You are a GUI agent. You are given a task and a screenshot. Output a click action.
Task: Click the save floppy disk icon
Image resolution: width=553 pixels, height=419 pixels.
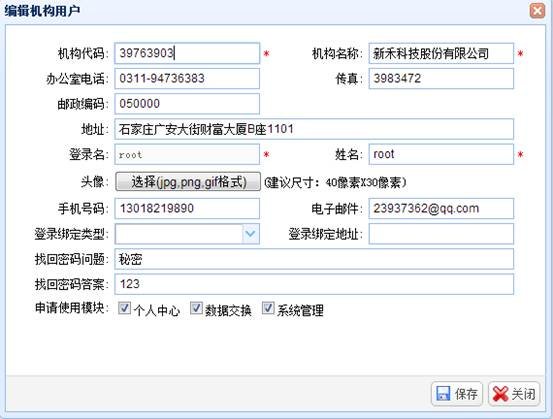(443, 393)
